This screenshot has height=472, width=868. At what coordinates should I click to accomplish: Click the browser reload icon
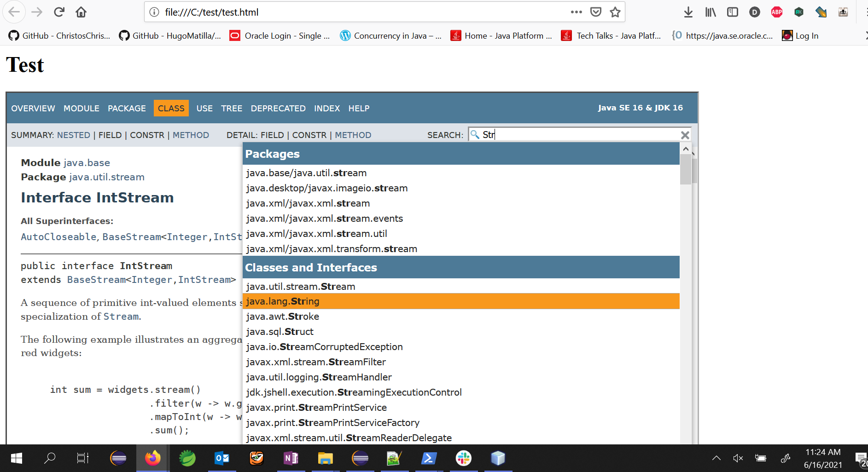coord(59,12)
